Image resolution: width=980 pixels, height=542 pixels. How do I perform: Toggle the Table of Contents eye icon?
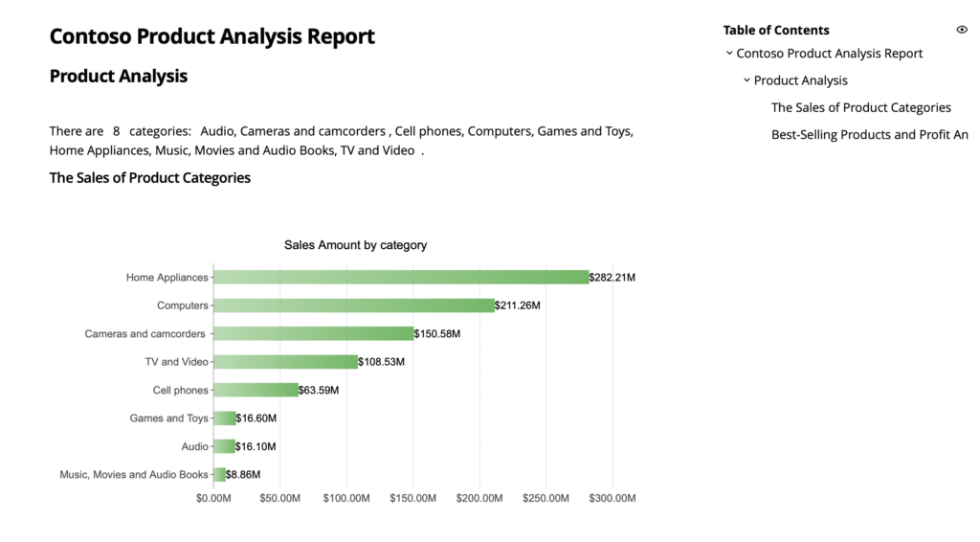click(962, 30)
